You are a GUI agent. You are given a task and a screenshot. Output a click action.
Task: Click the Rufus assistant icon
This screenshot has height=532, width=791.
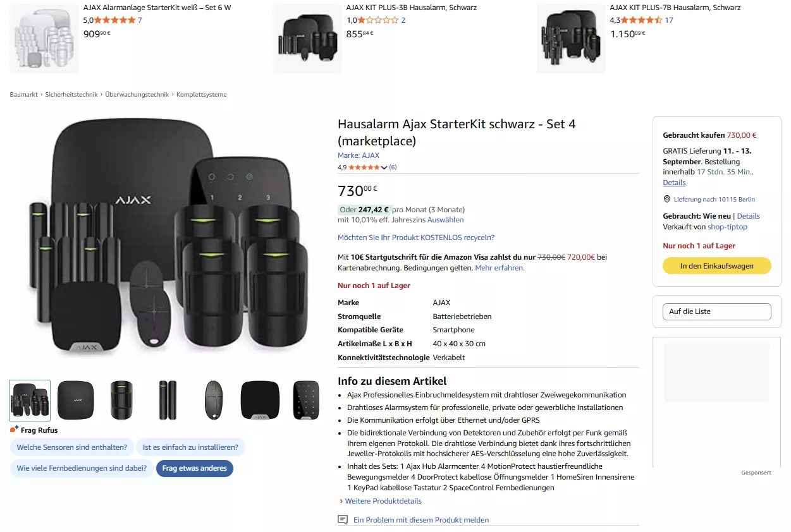pos(14,430)
